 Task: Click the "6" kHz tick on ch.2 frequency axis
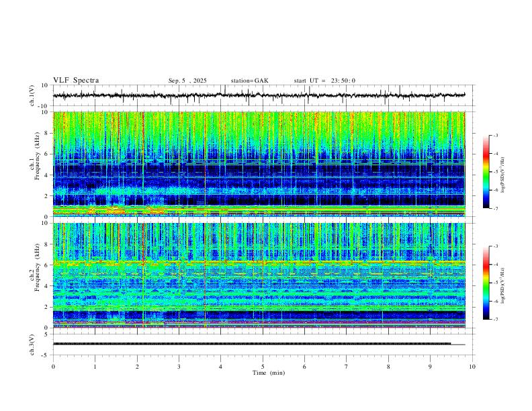pos(47,265)
